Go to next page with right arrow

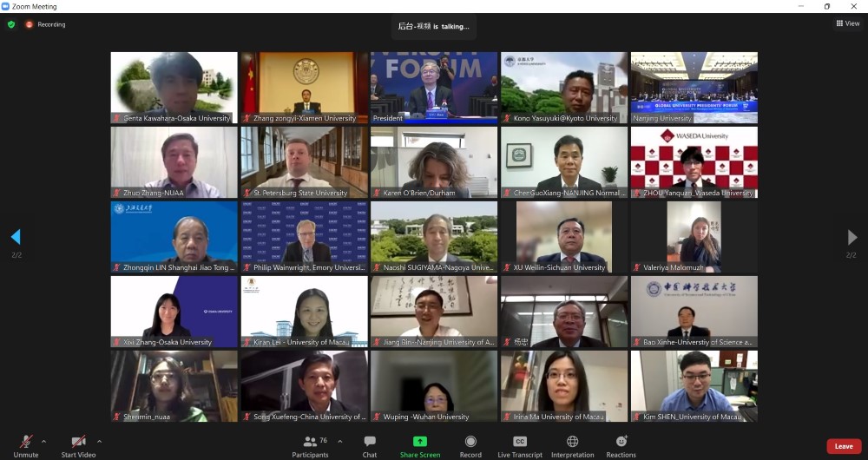coord(852,237)
